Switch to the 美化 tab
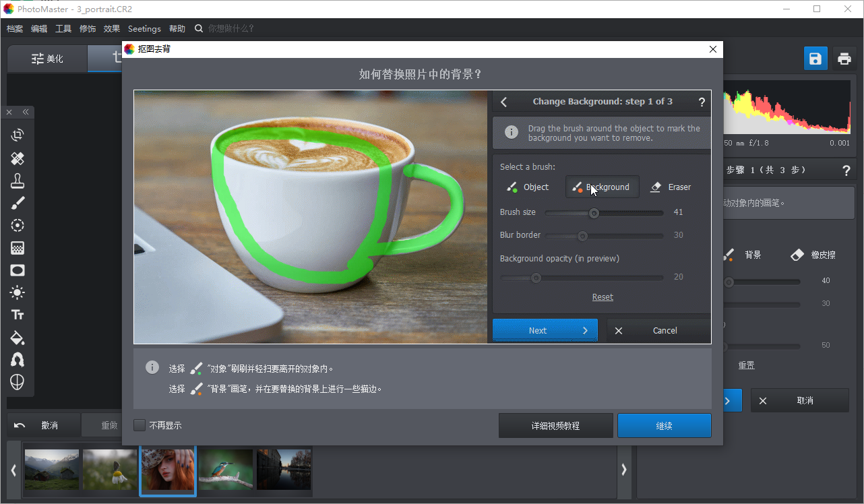This screenshot has height=504, width=864. pyautogui.click(x=47, y=59)
